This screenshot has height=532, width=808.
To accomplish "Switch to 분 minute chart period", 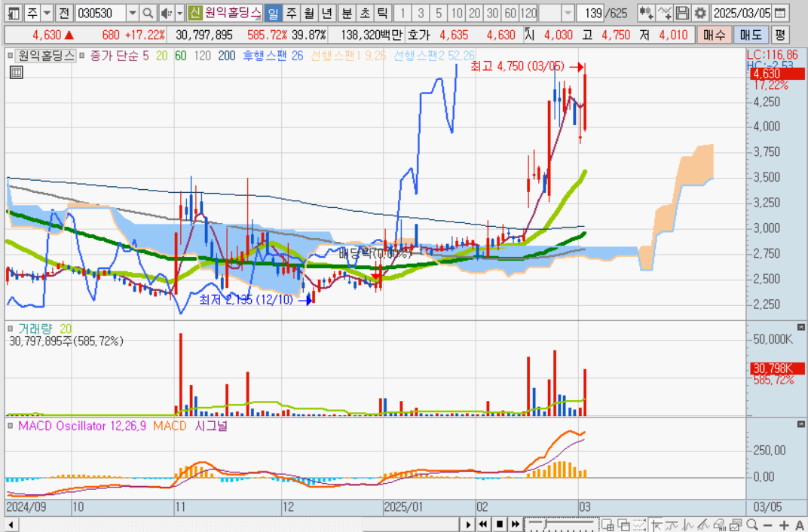I will pyautogui.click(x=347, y=13).
